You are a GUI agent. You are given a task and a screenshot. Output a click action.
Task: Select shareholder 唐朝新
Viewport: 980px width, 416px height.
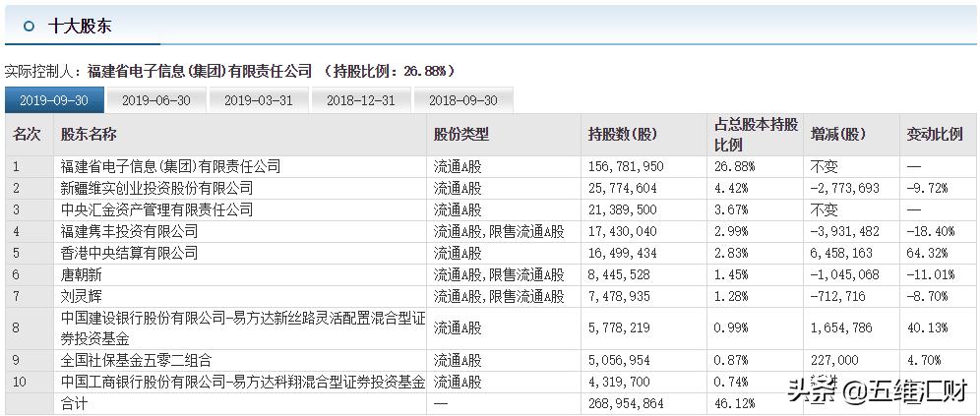pos(82,274)
